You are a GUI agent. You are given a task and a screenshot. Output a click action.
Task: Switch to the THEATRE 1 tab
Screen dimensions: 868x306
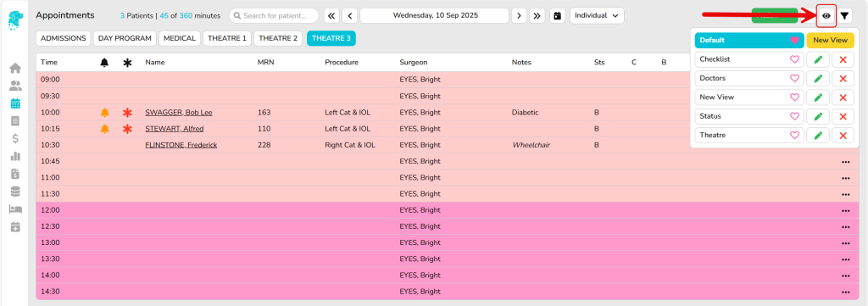pos(227,38)
